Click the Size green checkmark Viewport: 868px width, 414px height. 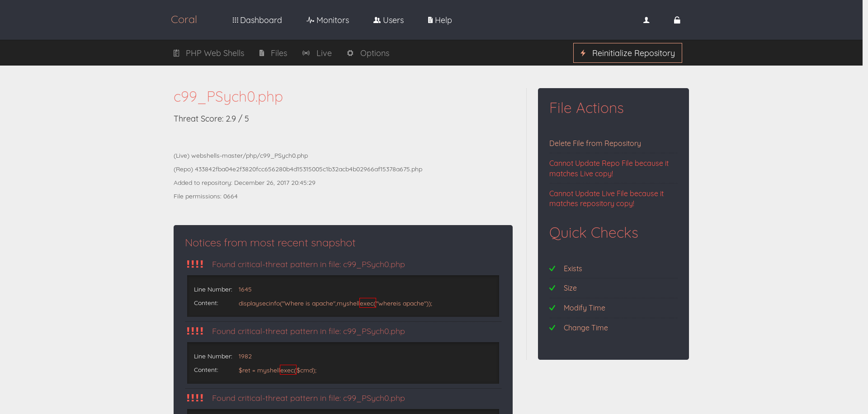click(x=552, y=288)
